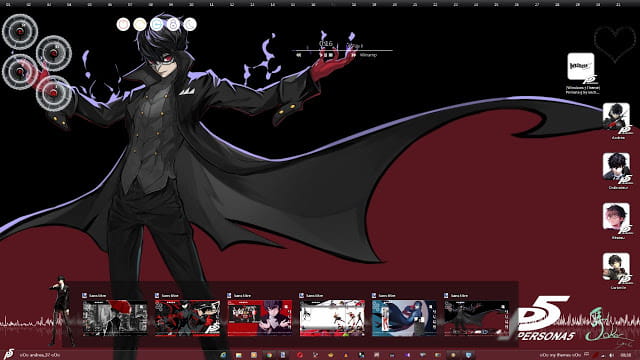Viewport: 640px width, 360px height.
Task: Click the blue circular launcher icon
Action: tap(157, 24)
